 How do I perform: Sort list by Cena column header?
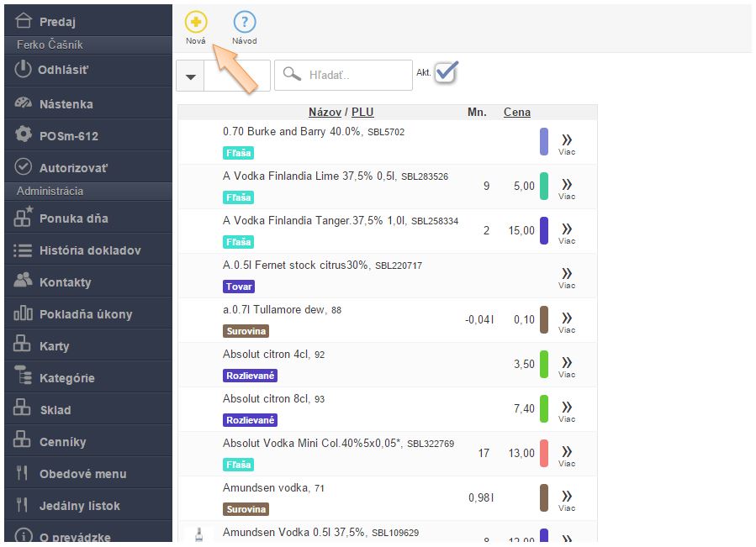tap(516, 112)
